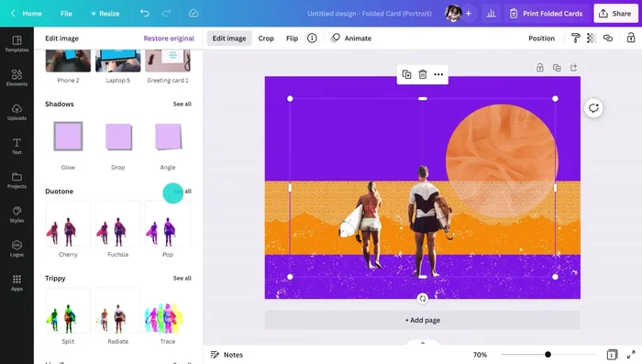This screenshot has width=642, height=364.
Task: Open the Styles sidebar panel
Action: [x=17, y=215]
